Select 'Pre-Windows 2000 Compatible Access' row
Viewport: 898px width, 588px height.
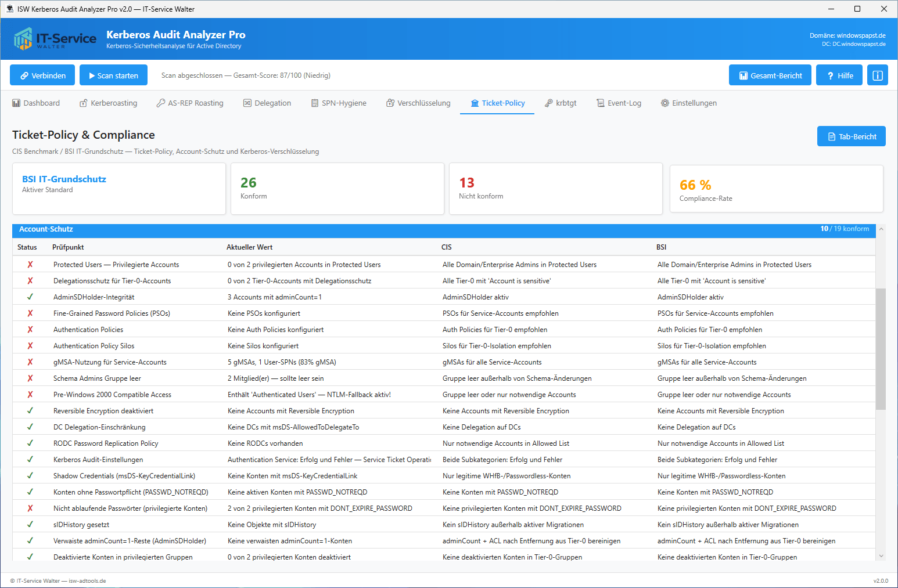[x=444, y=395]
